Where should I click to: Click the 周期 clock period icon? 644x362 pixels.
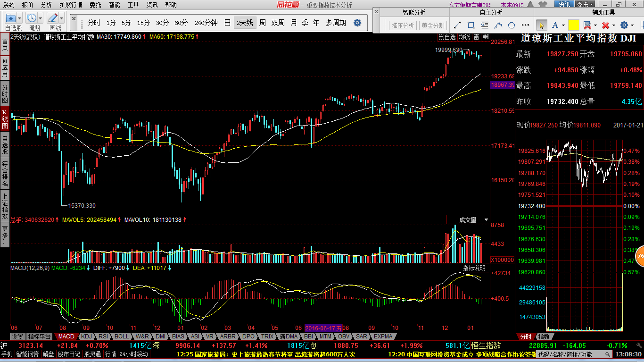click(32, 18)
